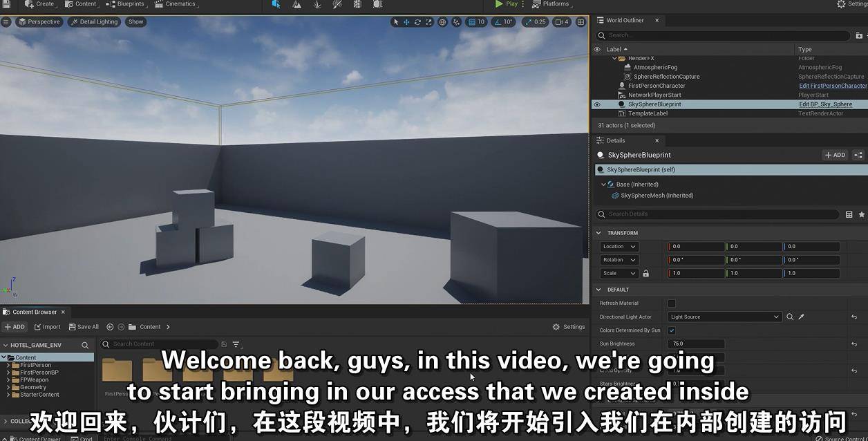Select FirstPersonCharacter in outliner

(657, 86)
